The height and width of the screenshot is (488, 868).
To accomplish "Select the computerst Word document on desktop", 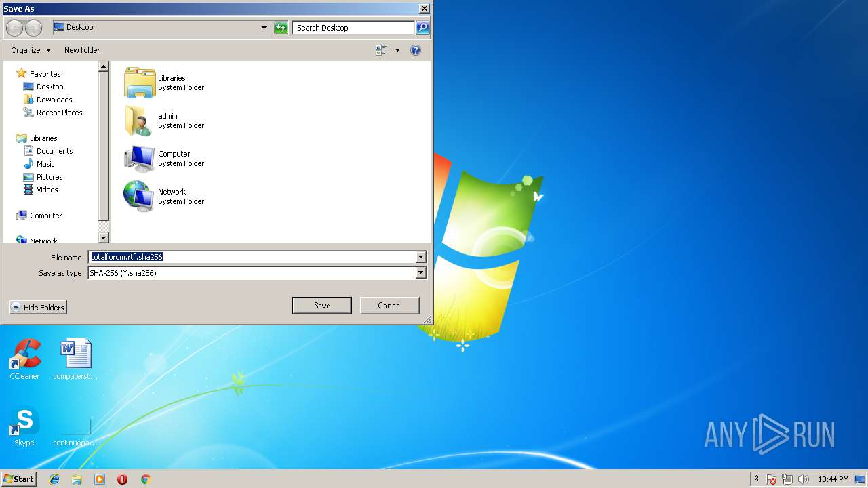I will coord(75,359).
